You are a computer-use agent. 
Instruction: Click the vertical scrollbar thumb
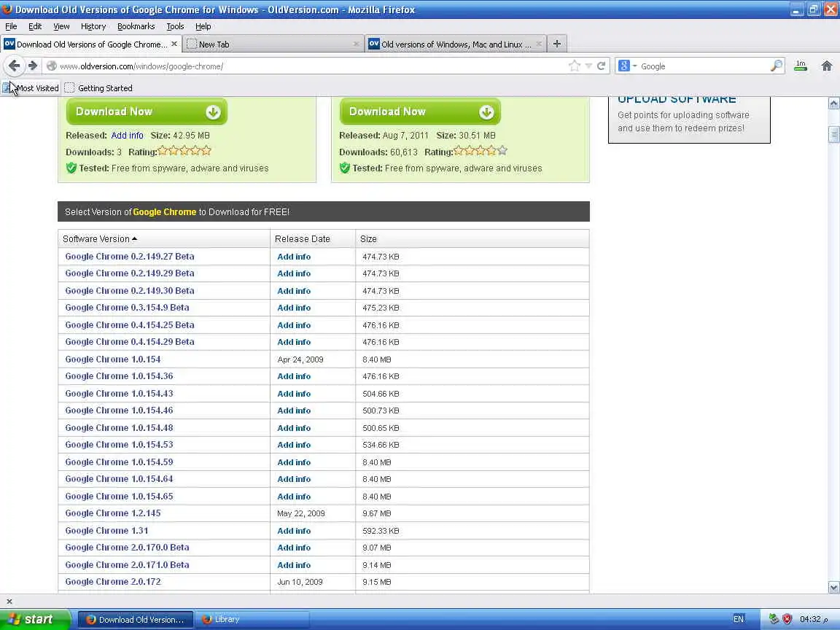click(x=833, y=134)
